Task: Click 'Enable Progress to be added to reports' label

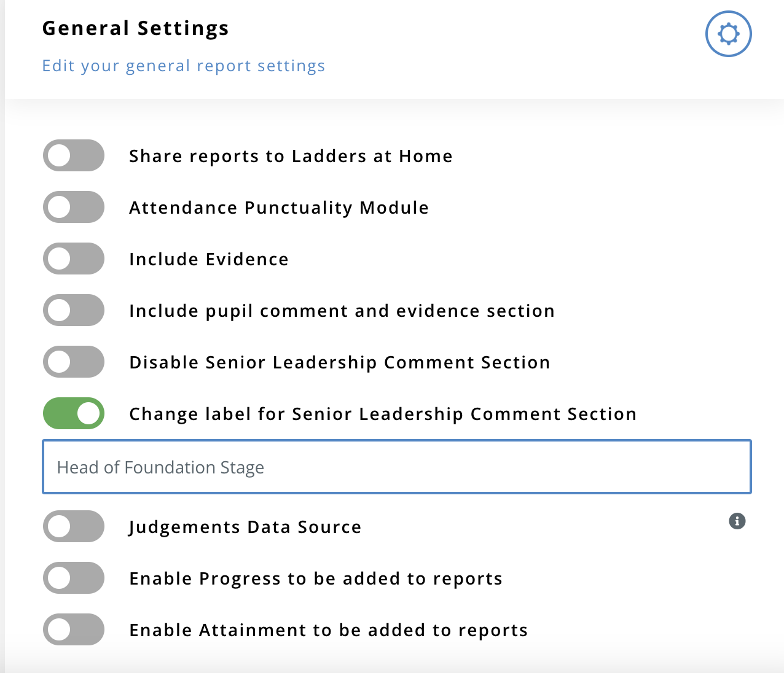Action: 316,578
